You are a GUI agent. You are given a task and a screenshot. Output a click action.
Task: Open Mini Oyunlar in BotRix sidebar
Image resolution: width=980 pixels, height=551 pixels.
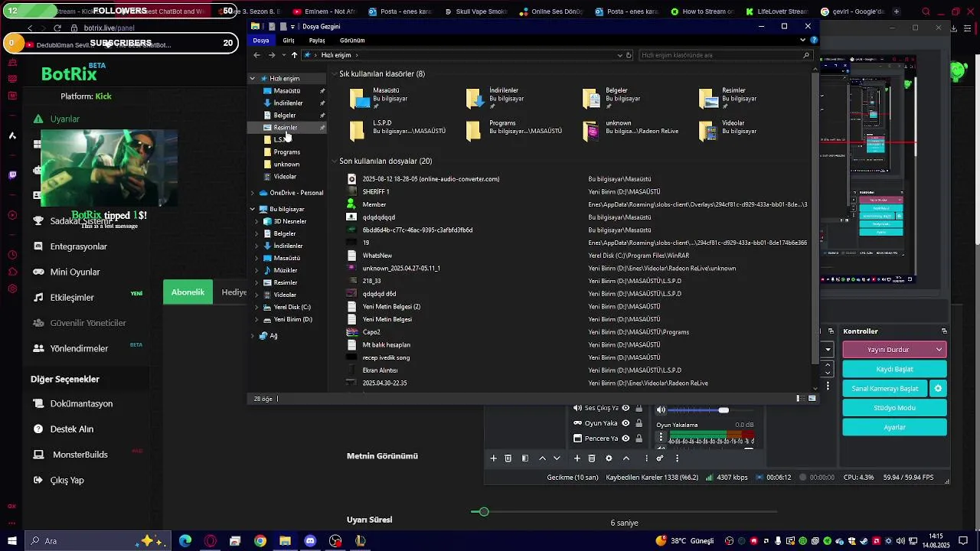(75, 272)
